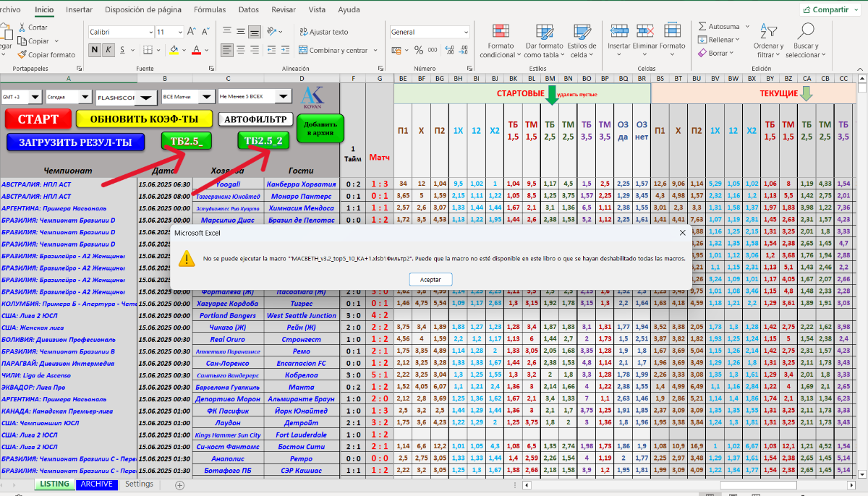This screenshot has height=496, width=868.
Task: Select the Copiar formato paintbrush
Action: pos(22,54)
